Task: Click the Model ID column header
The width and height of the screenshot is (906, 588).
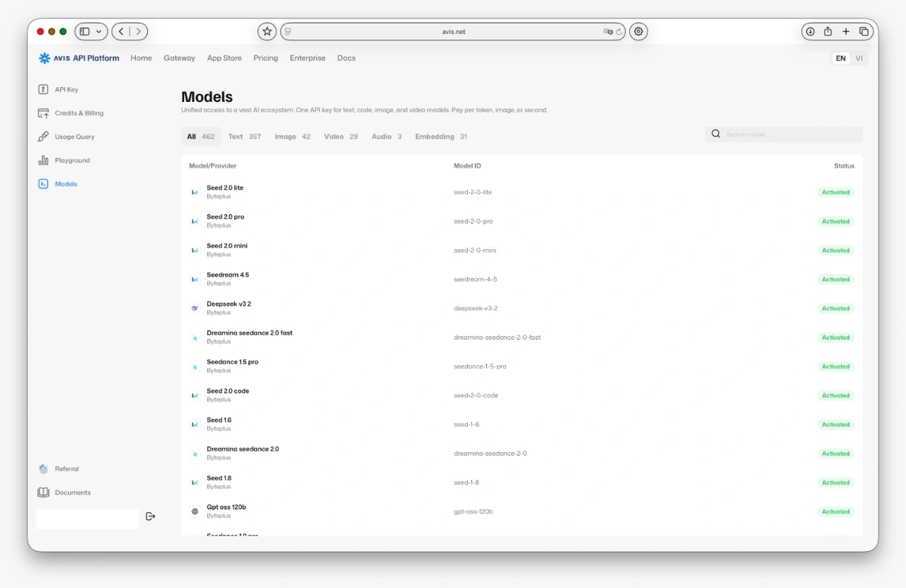Action: (467, 166)
